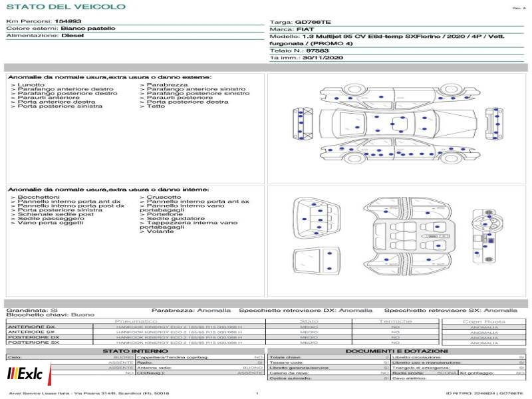The width and height of the screenshot is (532, 399).
Task: Click the Km Percorsi value 154993
Action: [x=68, y=21]
